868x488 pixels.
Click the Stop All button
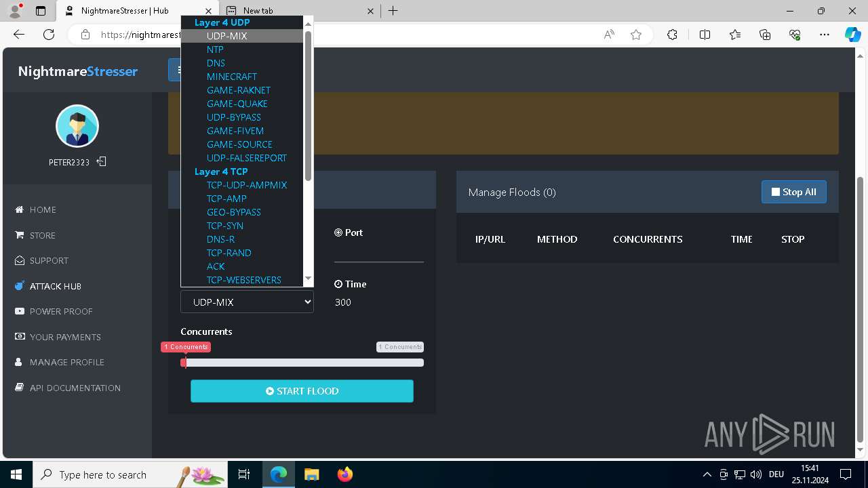(793, 192)
